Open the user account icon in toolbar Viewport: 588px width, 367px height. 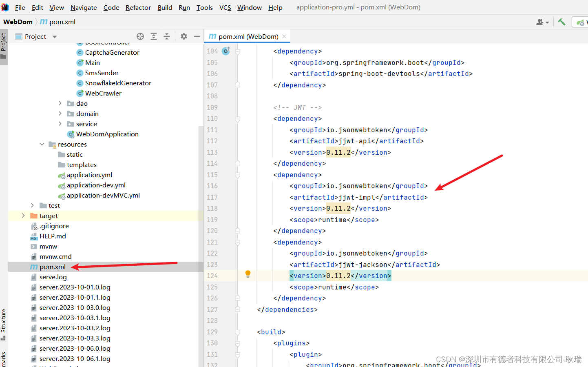click(542, 22)
